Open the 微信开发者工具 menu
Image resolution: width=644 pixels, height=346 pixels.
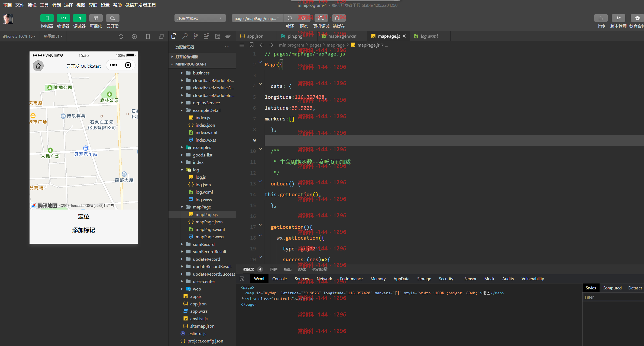click(x=140, y=5)
